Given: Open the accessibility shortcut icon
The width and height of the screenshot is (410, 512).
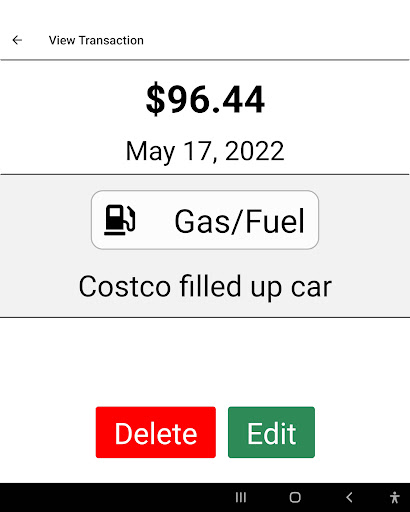Looking at the screenshot, I should (395, 497).
